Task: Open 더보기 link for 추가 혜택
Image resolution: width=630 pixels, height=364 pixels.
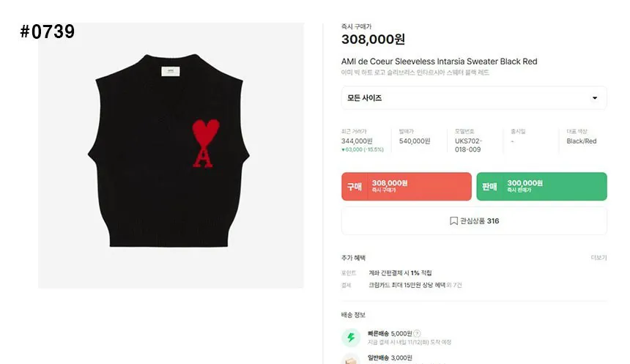Action: (598, 258)
